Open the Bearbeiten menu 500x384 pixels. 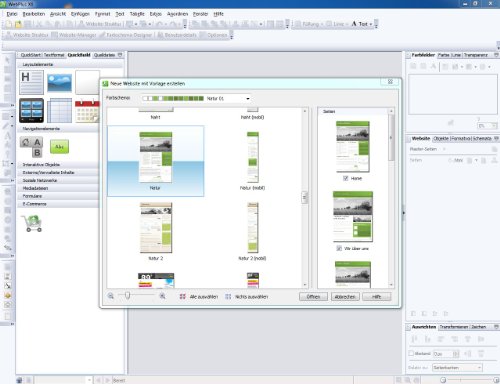(34, 14)
